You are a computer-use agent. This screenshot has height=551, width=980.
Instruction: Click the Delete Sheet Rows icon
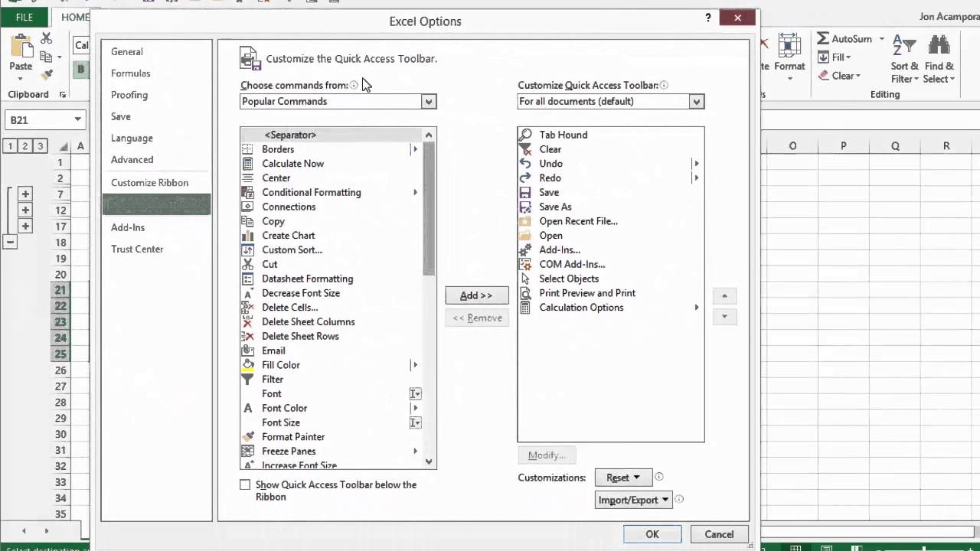pyautogui.click(x=247, y=336)
